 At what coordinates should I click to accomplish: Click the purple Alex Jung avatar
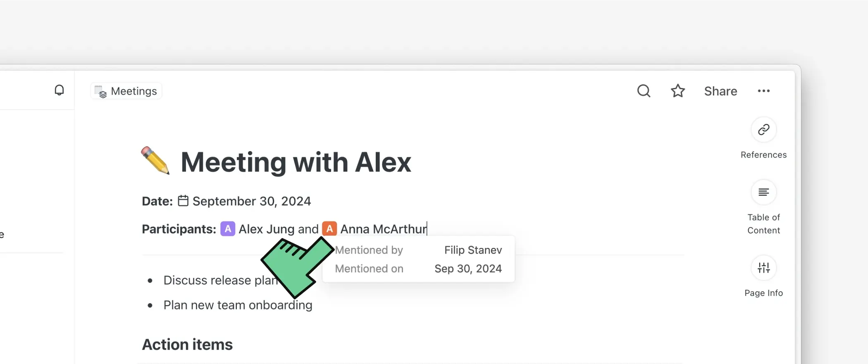click(x=228, y=228)
